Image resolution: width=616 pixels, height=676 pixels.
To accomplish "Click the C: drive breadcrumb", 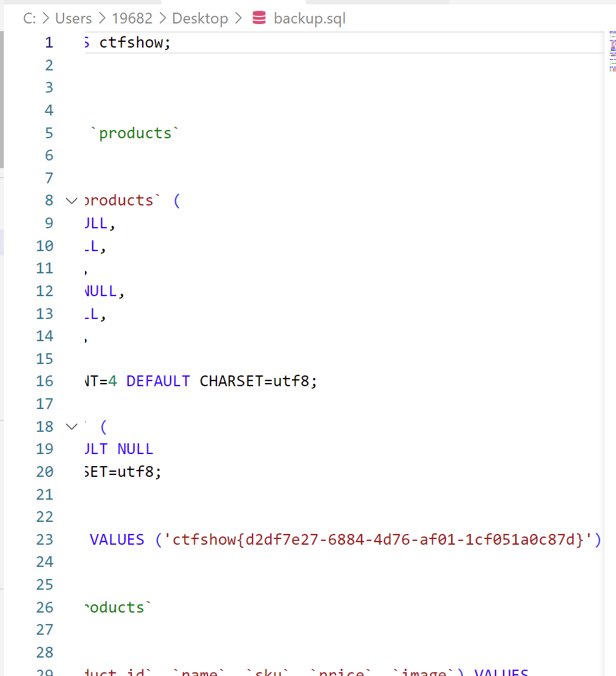I will point(29,18).
